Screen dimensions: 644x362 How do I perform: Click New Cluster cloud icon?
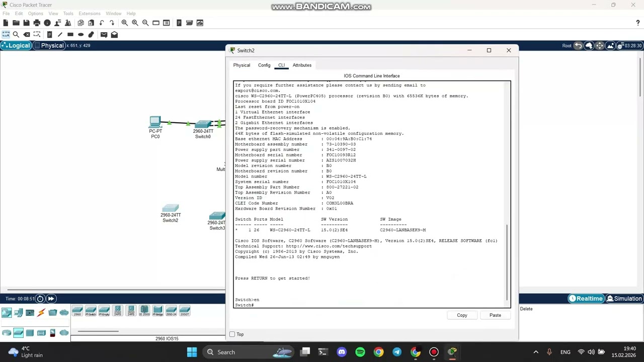(x=589, y=46)
